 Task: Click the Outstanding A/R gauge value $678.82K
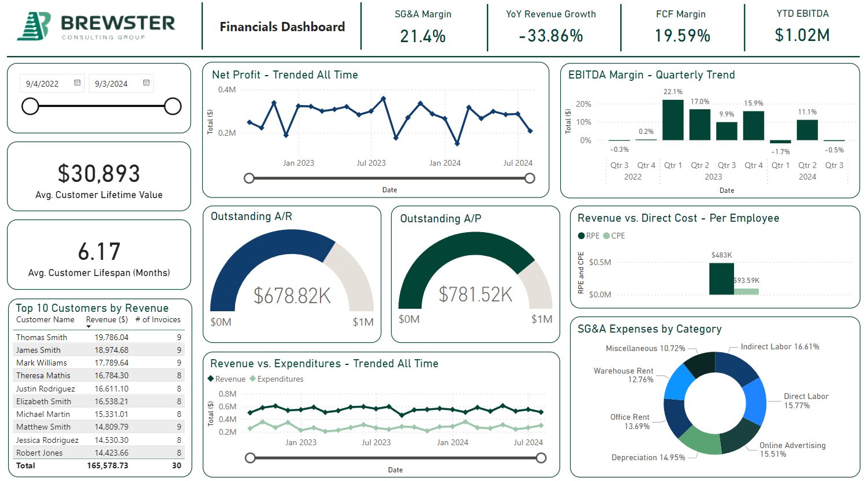click(x=292, y=296)
